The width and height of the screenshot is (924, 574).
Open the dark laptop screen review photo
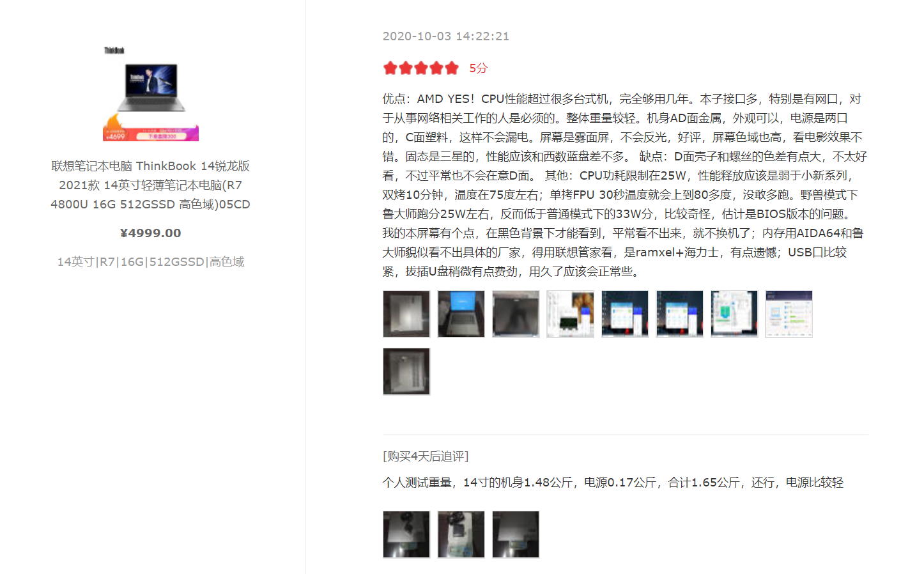click(x=516, y=314)
